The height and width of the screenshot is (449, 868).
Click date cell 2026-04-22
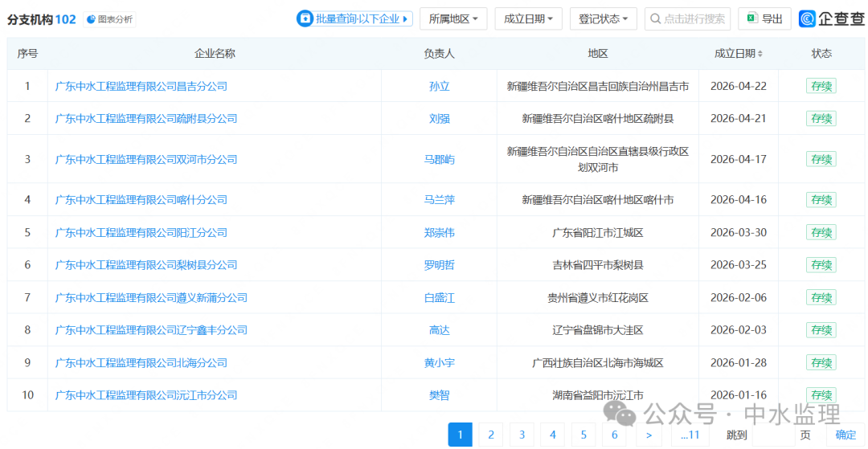pyautogui.click(x=739, y=86)
